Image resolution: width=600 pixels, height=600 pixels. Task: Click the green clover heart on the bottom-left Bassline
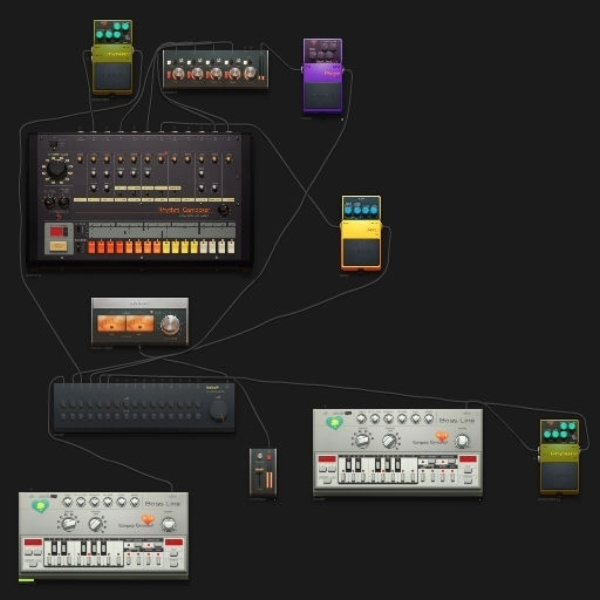[x=40, y=506]
